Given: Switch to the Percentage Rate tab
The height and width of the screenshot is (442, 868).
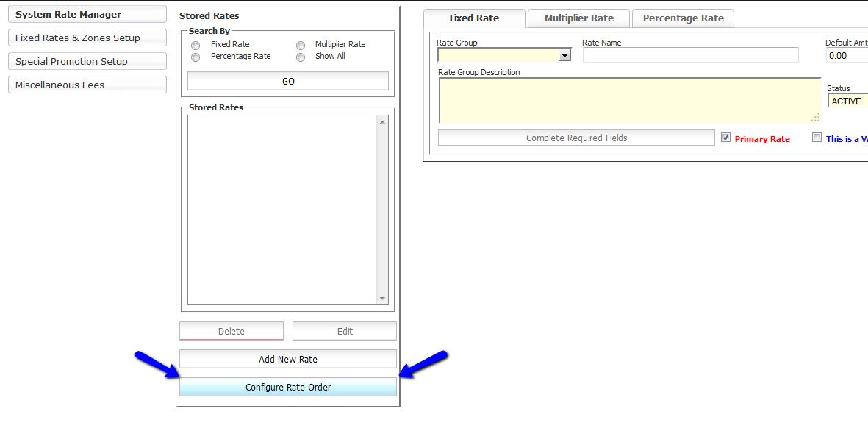Looking at the screenshot, I should coord(683,17).
